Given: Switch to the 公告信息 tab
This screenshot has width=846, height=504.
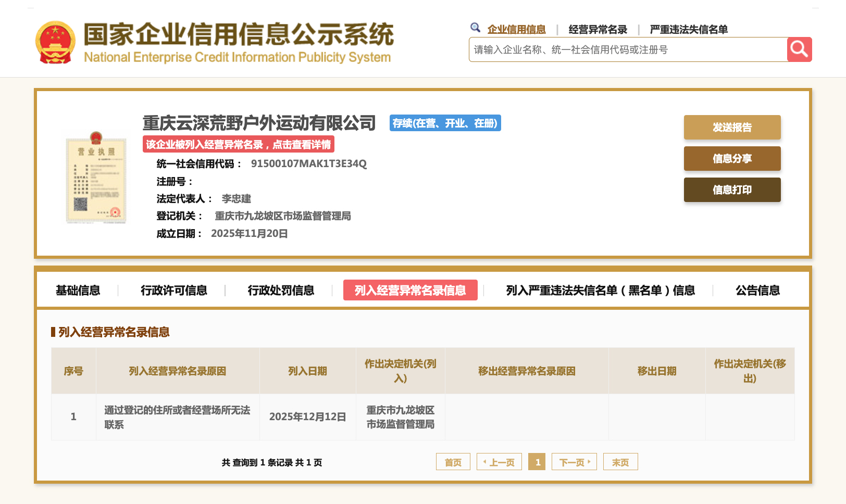Looking at the screenshot, I should (x=757, y=291).
